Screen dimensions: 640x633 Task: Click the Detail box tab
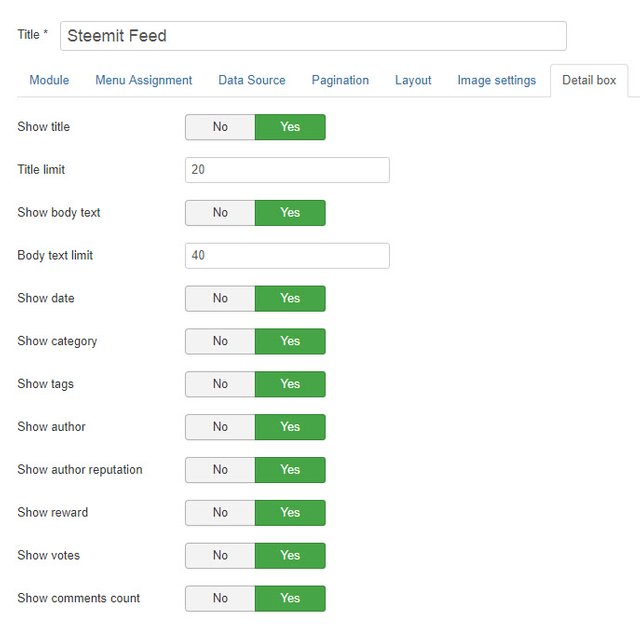tap(589, 80)
